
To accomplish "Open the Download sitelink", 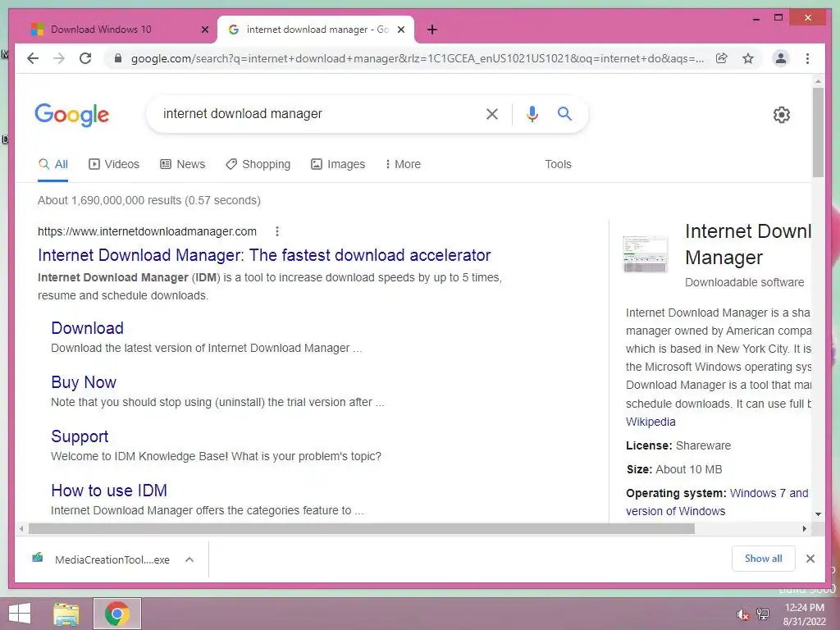I will tap(87, 328).
